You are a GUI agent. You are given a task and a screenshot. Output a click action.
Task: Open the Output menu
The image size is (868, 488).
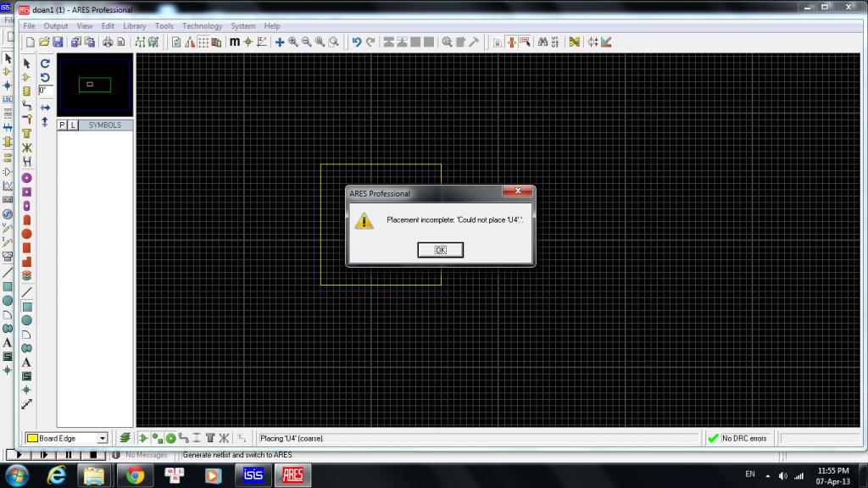point(55,26)
